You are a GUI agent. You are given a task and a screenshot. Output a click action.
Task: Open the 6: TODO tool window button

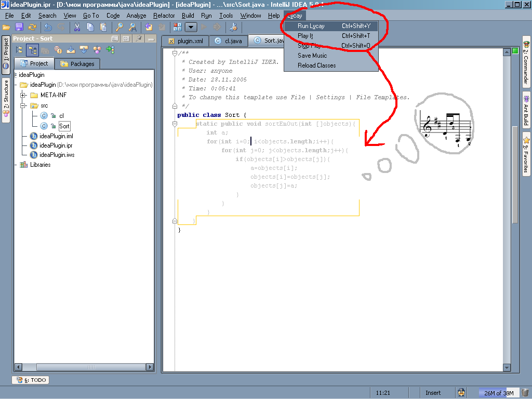pyautogui.click(x=31, y=380)
